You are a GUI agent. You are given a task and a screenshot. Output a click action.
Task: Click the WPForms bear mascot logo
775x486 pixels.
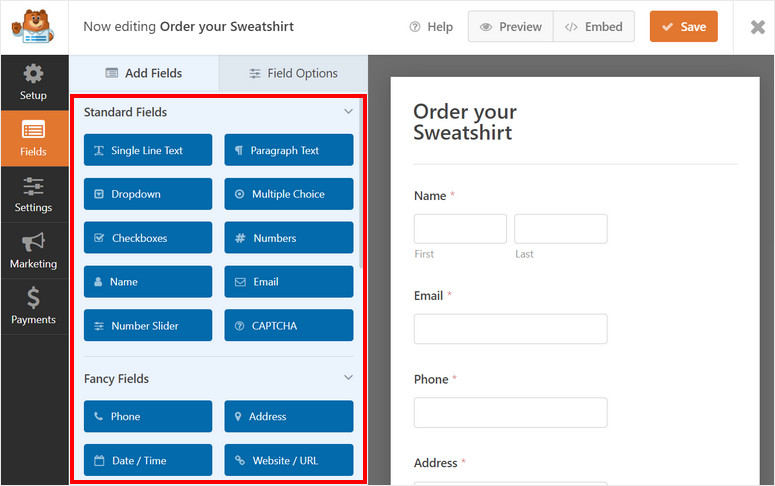click(x=34, y=27)
